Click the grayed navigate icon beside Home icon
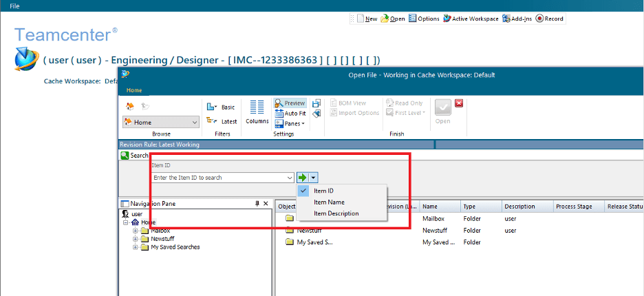The width and height of the screenshot is (644, 296). 145,107
